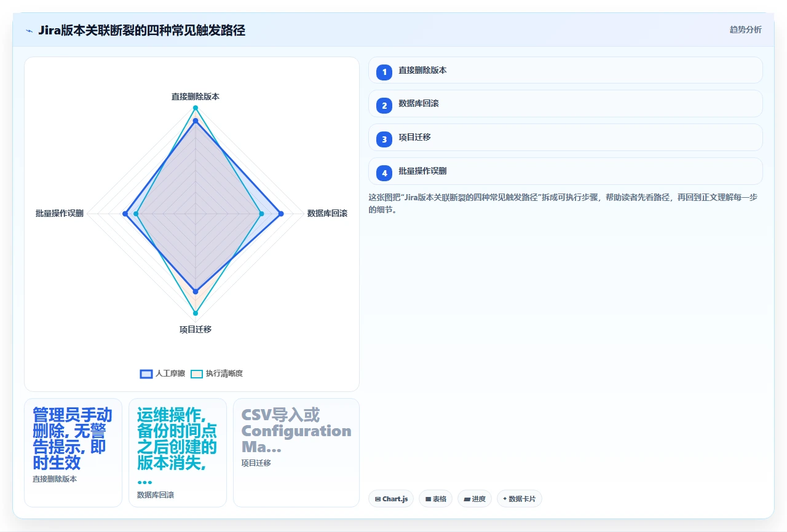Viewport: 787px width, 532px height.
Task: Click the 数据卡片 tag
Action: coord(520,499)
